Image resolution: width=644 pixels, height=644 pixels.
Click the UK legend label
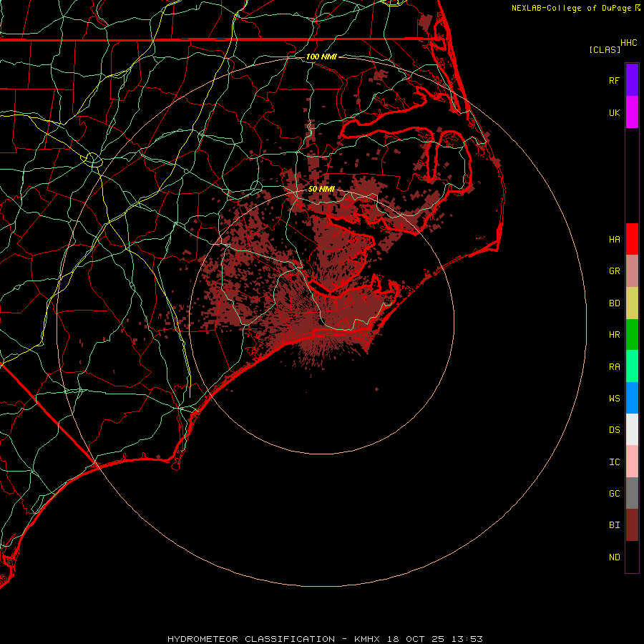click(614, 112)
